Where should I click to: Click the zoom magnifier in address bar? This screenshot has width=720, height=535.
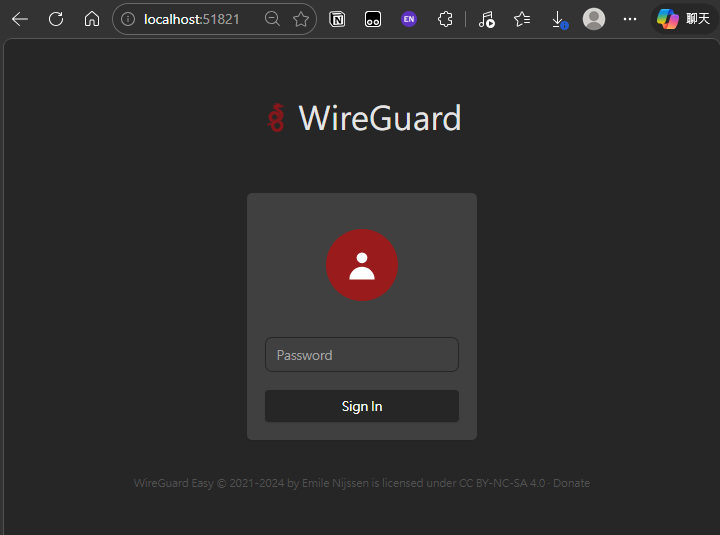pyautogui.click(x=272, y=19)
